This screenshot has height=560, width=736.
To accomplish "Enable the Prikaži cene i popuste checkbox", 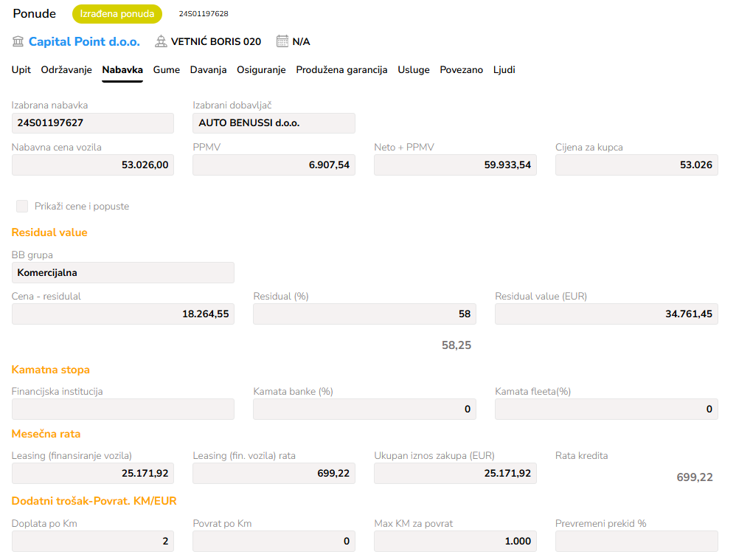I will [22, 207].
